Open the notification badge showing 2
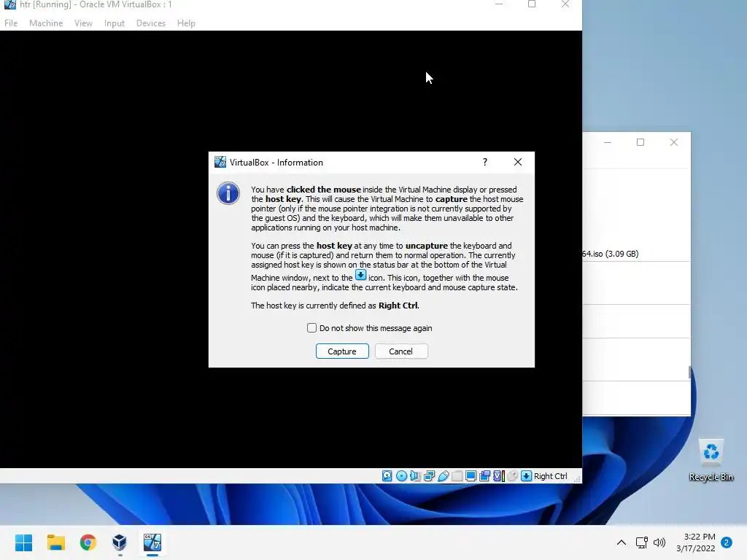 point(727,542)
